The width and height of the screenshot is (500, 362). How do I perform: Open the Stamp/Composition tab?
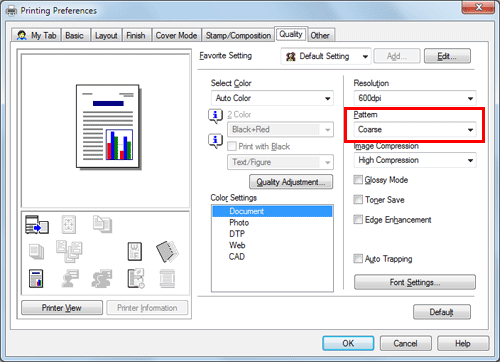[x=238, y=36]
